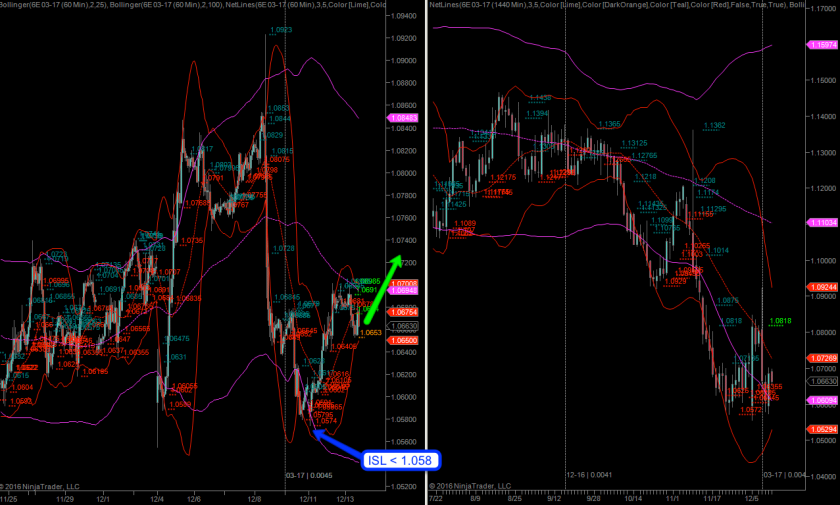Viewport: 840px width, 505px height.
Task: Click the 12/8 date on left time axis
Action: coord(254,499)
